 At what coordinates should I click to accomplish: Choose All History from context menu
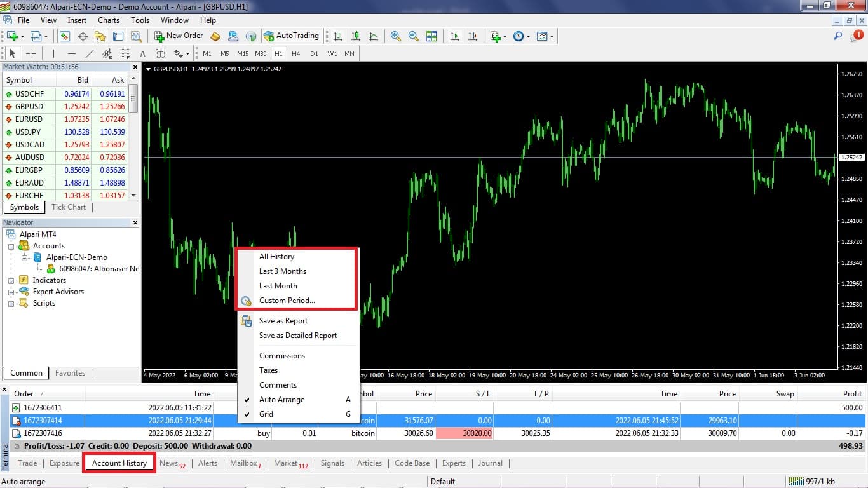[x=276, y=257]
